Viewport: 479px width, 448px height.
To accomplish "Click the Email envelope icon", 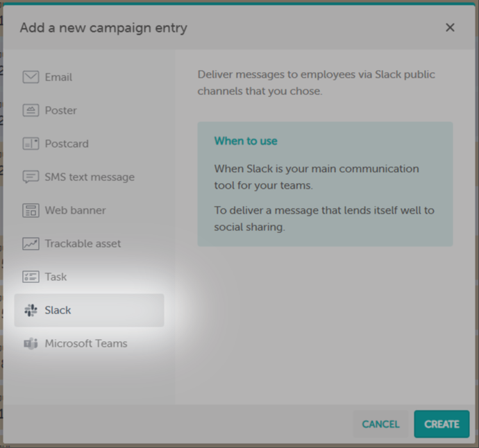I will point(31,77).
